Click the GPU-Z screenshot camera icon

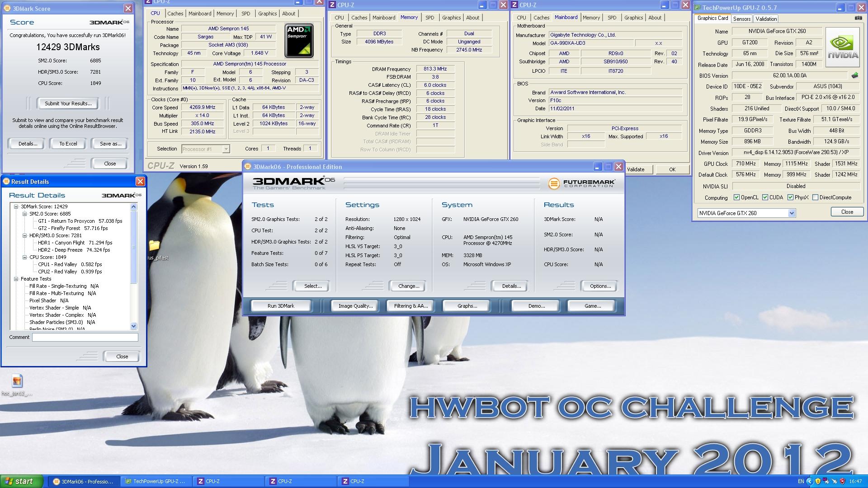coord(858,18)
